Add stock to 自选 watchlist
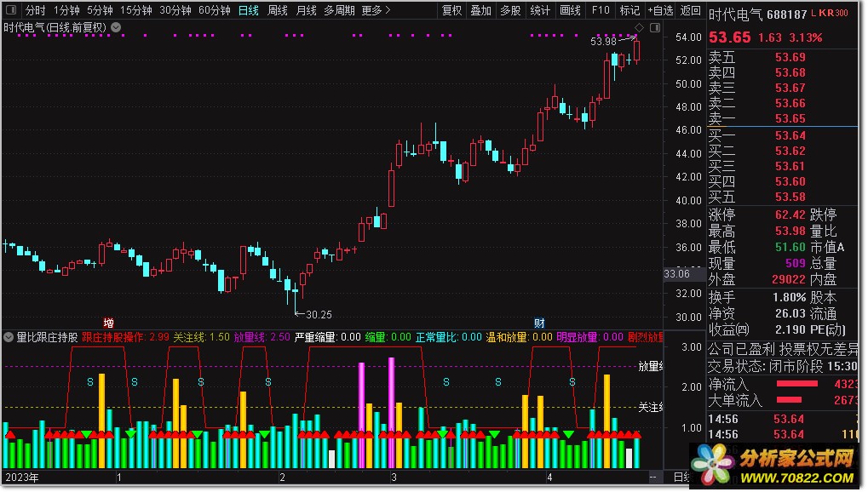This screenshot has height=492, width=868. [661, 10]
